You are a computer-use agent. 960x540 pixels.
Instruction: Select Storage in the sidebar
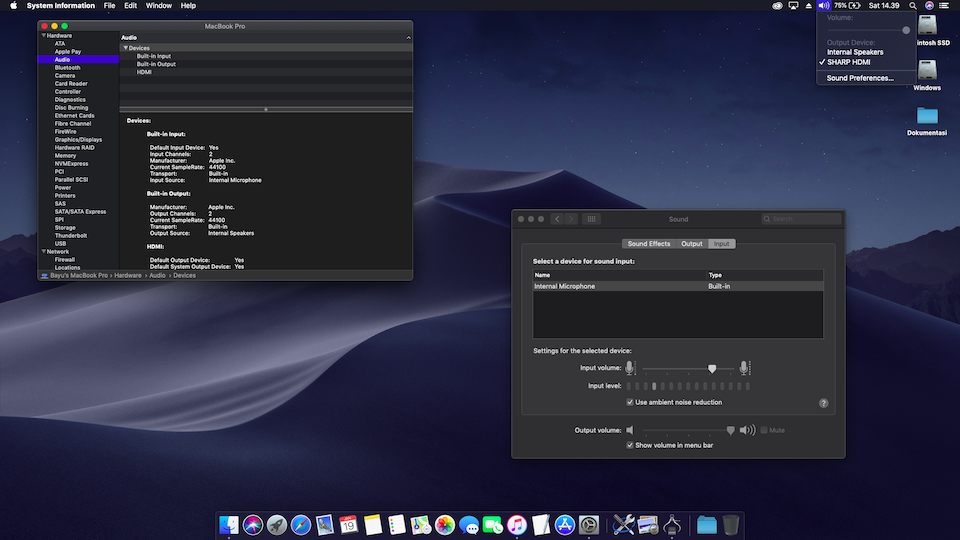coord(65,228)
